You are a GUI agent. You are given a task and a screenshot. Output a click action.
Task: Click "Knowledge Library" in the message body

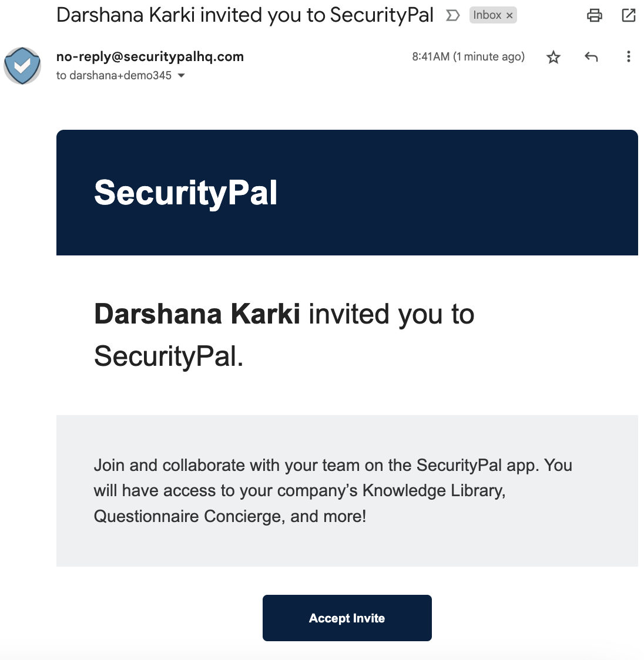click(x=434, y=490)
